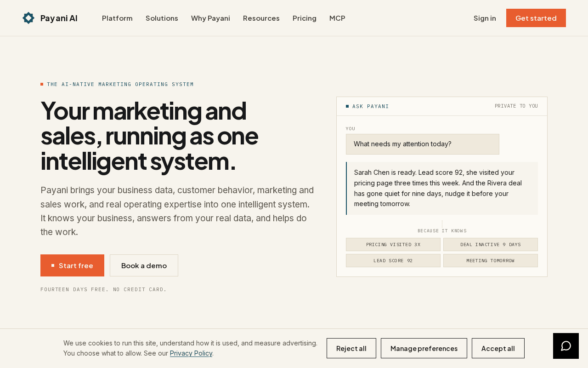Click the Start free button
Image resolution: width=588 pixels, height=368 pixels.
[72, 265]
